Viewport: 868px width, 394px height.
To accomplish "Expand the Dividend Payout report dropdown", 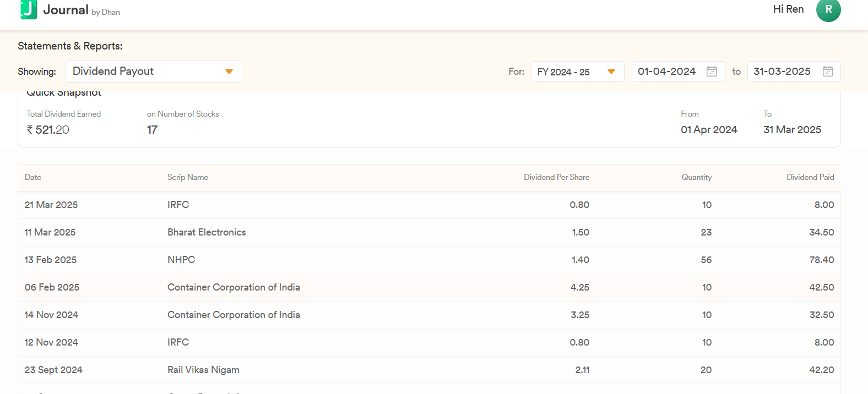I will click(x=154, y=72).
